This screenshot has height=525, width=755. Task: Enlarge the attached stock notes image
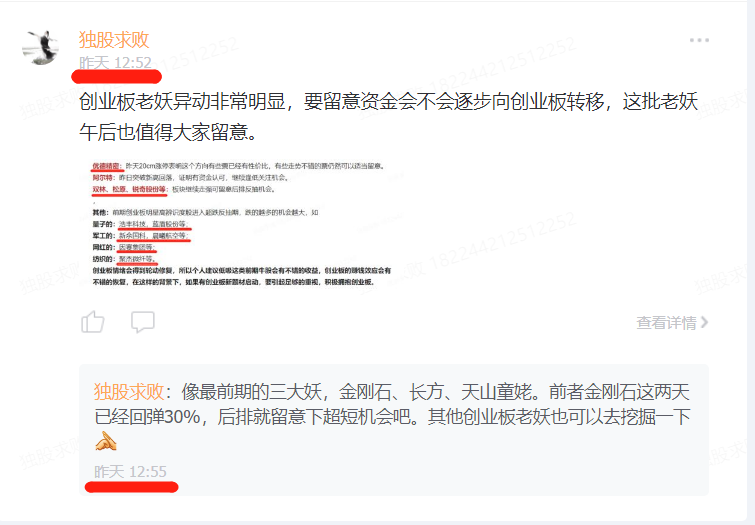click(x=242, y=224)
